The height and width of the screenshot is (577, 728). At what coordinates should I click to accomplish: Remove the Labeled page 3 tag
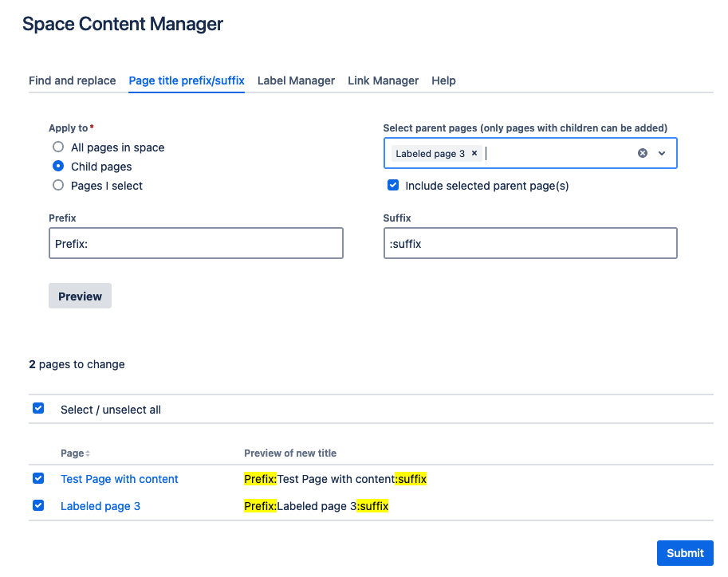(474, 153)
